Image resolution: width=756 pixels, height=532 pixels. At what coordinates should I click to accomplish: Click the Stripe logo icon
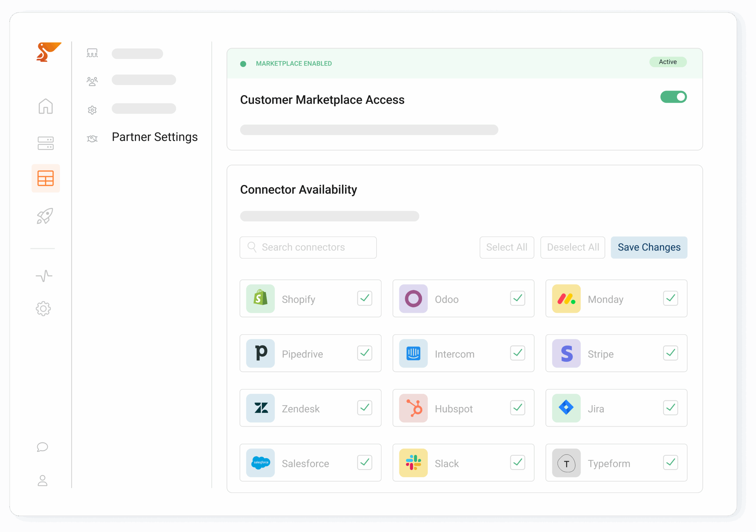click(566, 353)
